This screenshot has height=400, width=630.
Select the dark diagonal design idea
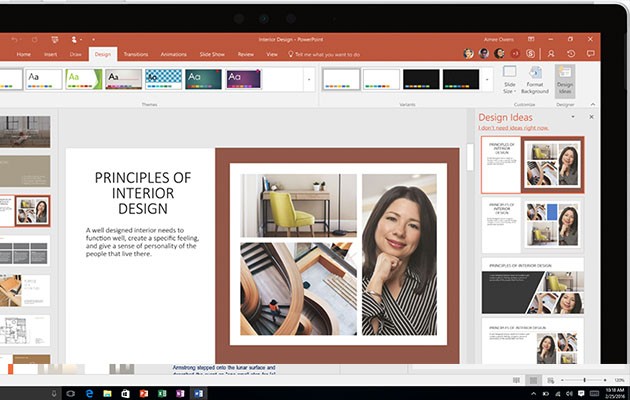click(533, 286)
